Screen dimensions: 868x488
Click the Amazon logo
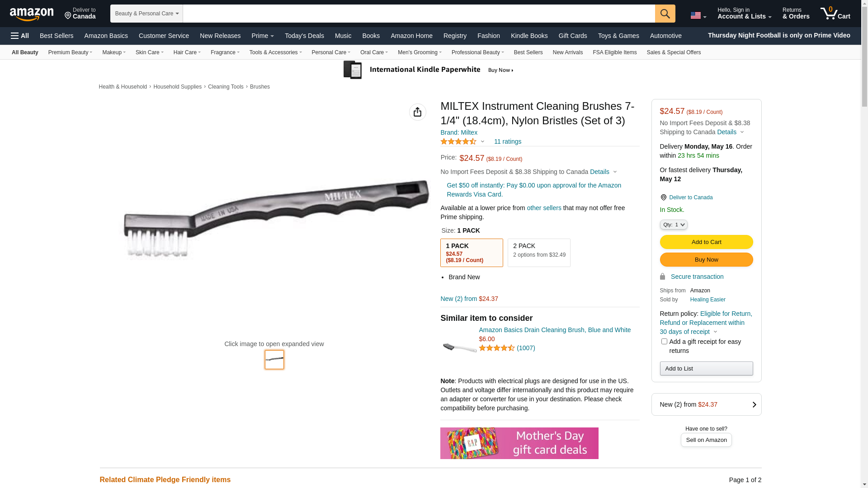point(32,14)
